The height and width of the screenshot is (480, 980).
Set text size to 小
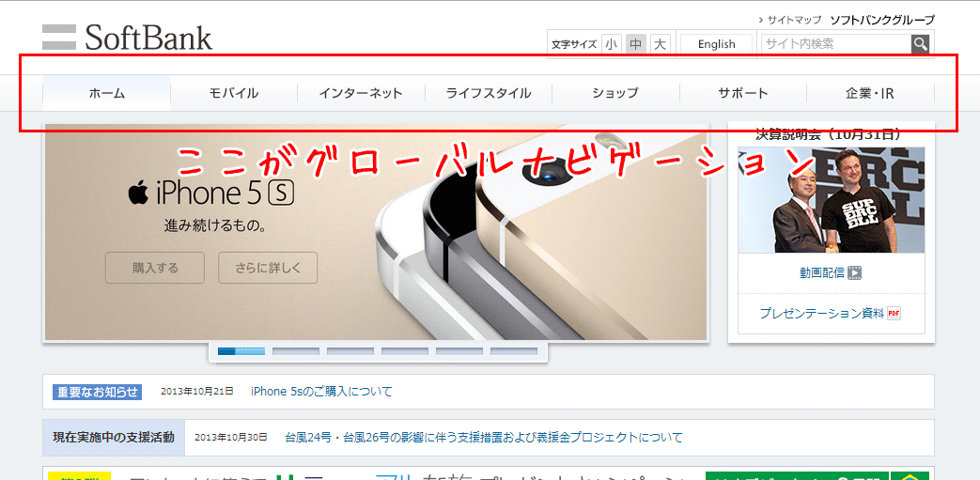(612, 44)
